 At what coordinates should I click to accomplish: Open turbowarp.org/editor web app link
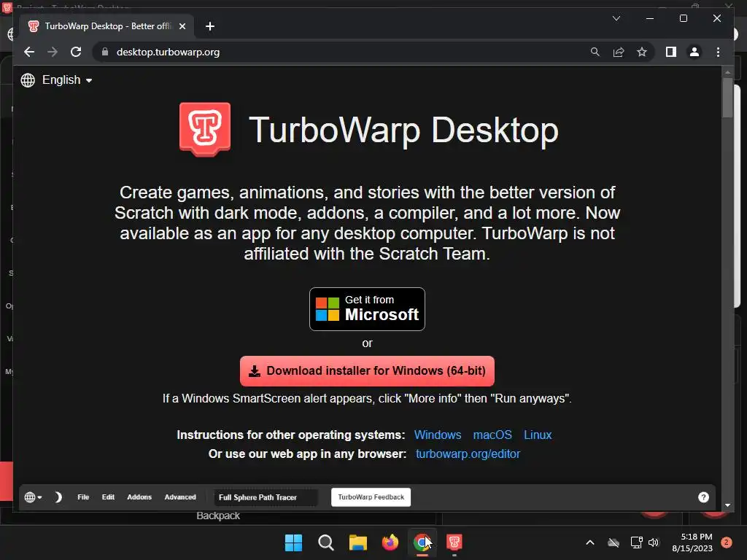point(468,454)
